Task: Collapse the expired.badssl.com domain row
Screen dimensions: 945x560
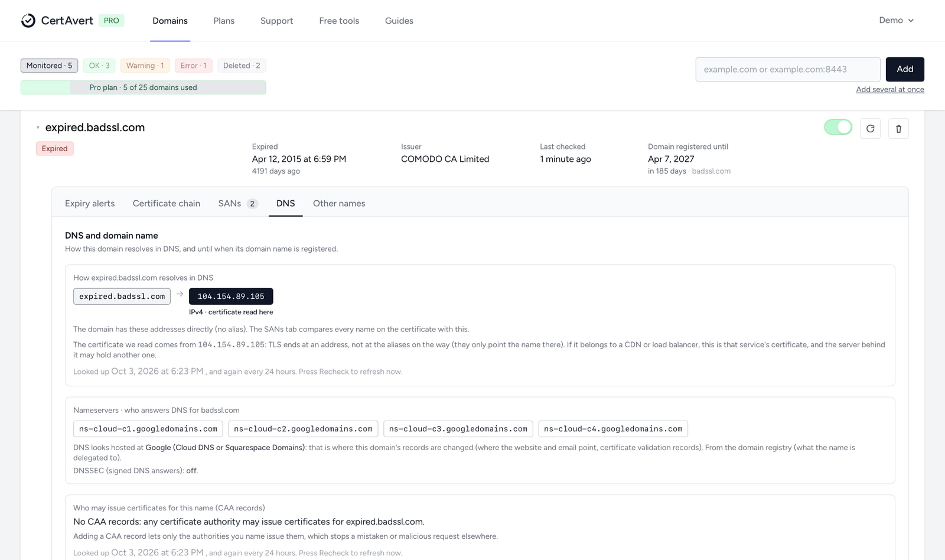Action: pos(38,128)
